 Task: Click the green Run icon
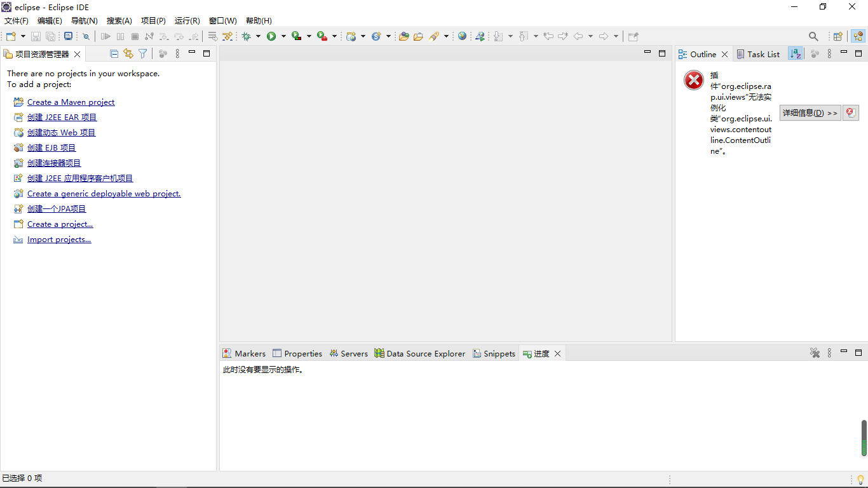coord(271,36)
